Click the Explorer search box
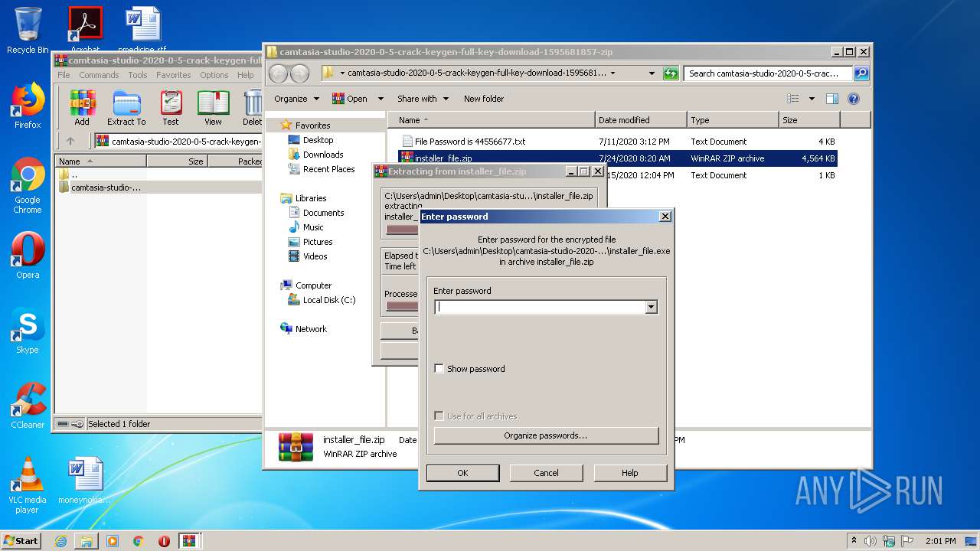980x551 pixels. pos(768,73)
